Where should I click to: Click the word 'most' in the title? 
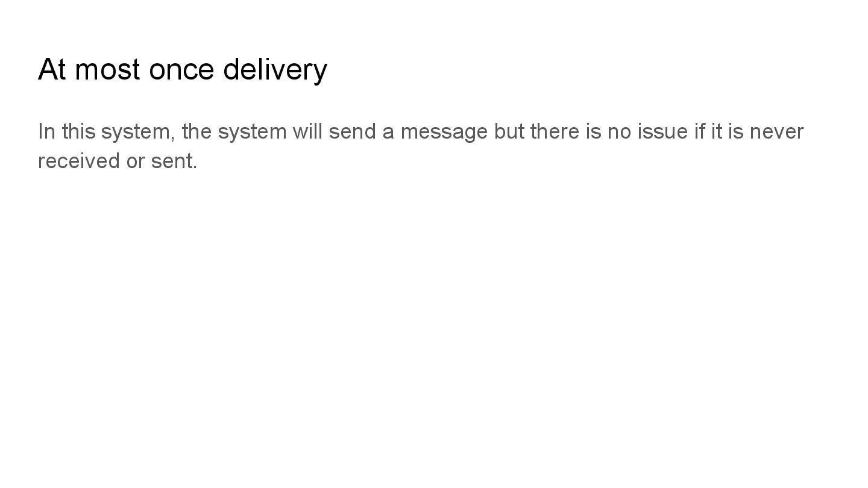coord(107,70)
